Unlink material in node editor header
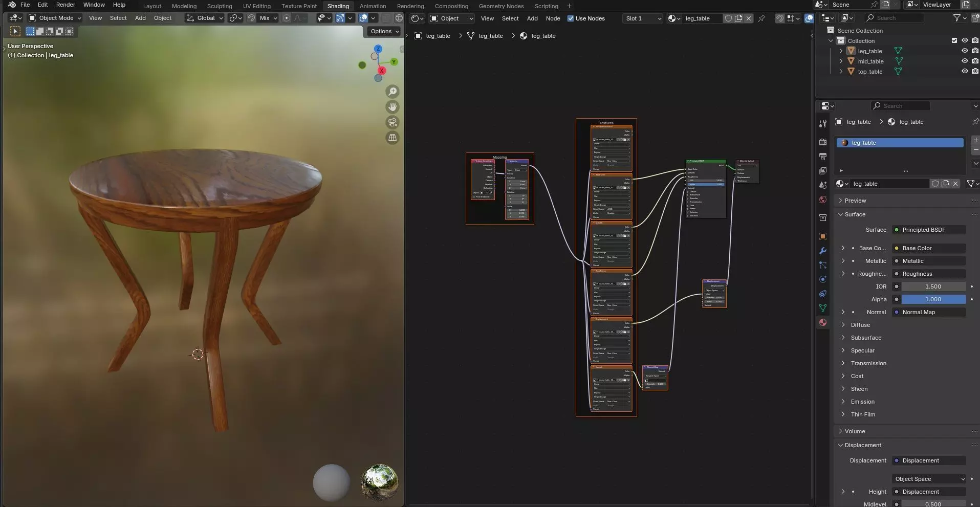The image size is (980, 507). 749,18
